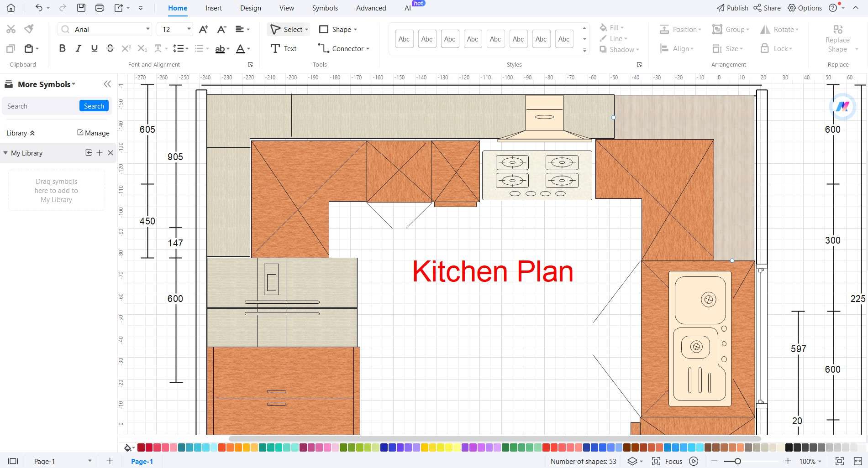This screenshot has width=868, height=468.
Task: Click the Increase Font Size icon
Action: click(204, 29)
